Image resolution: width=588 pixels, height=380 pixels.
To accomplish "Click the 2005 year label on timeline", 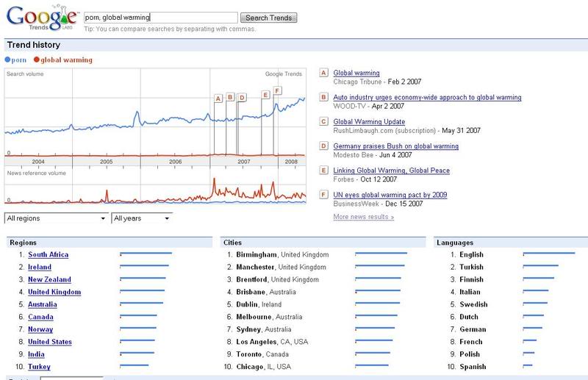I will click(x=106, y=162).
